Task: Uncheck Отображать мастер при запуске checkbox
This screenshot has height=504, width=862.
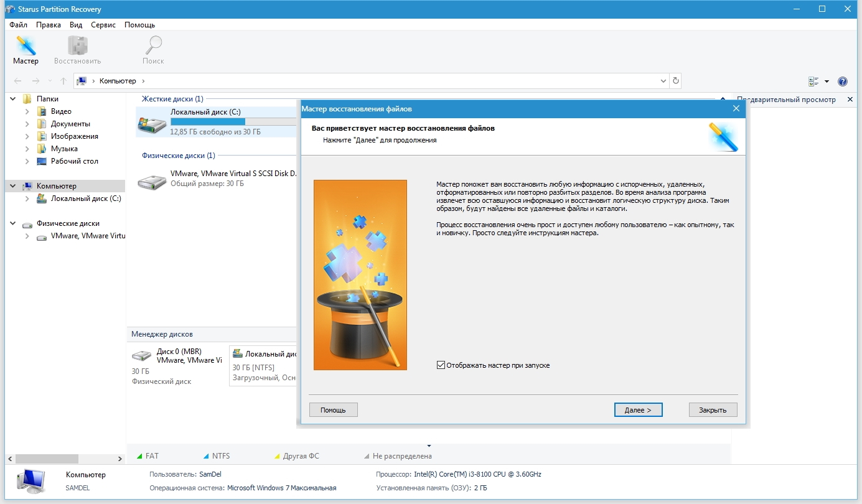Action: click(441, 365)
